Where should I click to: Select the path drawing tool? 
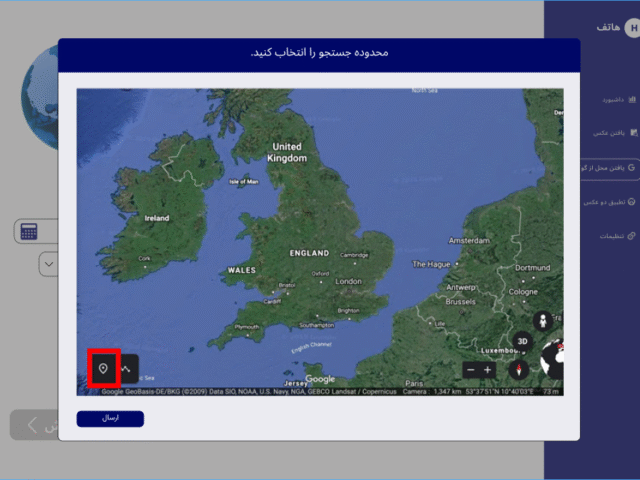pyautogui.click(x=127, y=369)
